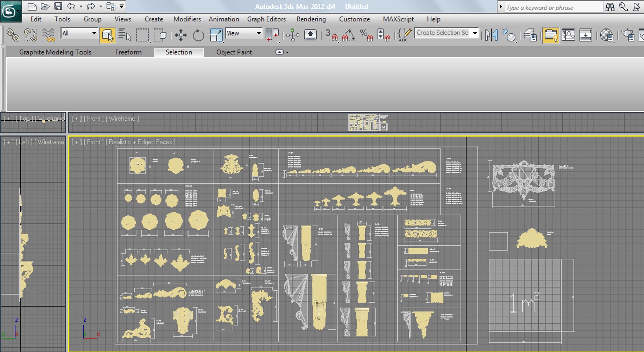Activate the Select and Scale tool
The height and width of the screenshot is (352, 644).
pyautogui.click(x=216, y=35)
